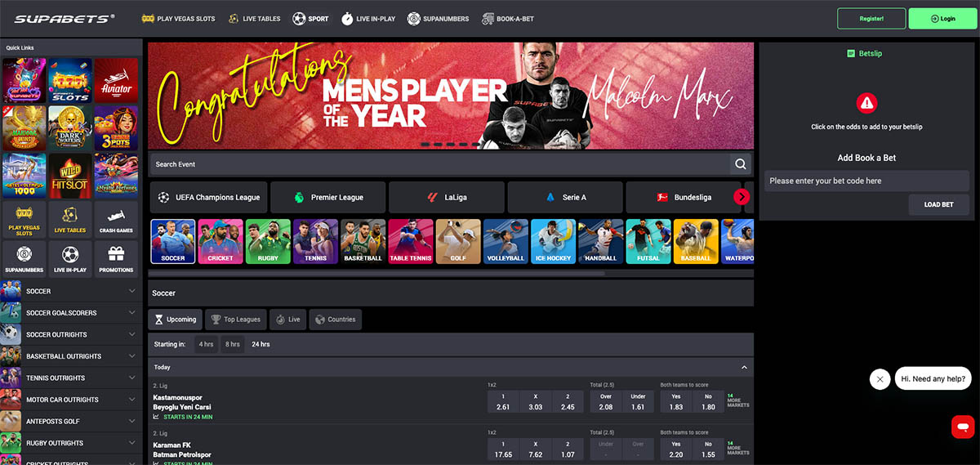This screenshot has height=465, width=980.
Task: Select the Futsal sport icon
Action: (x=648, y=241)
